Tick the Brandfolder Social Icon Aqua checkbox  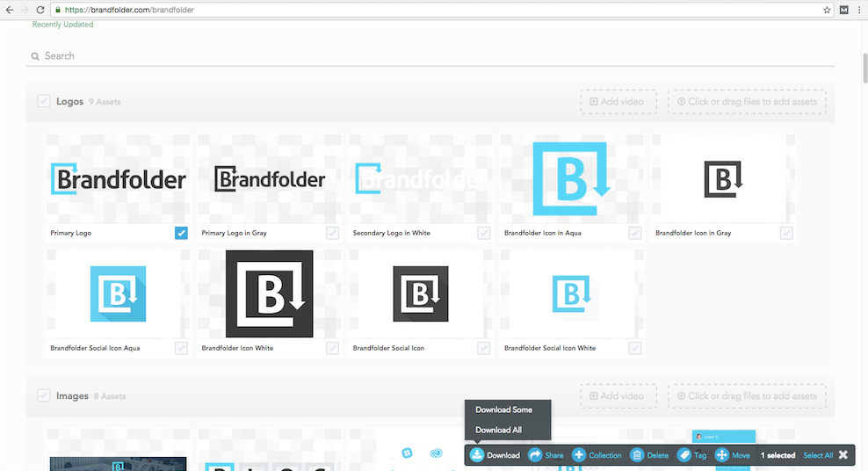coord(181,348)
